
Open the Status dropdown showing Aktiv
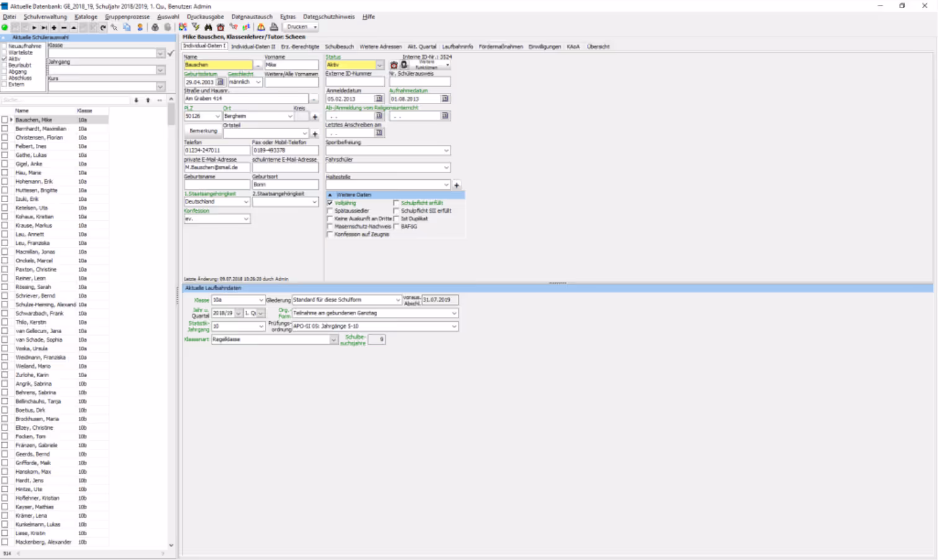point(380,64)
